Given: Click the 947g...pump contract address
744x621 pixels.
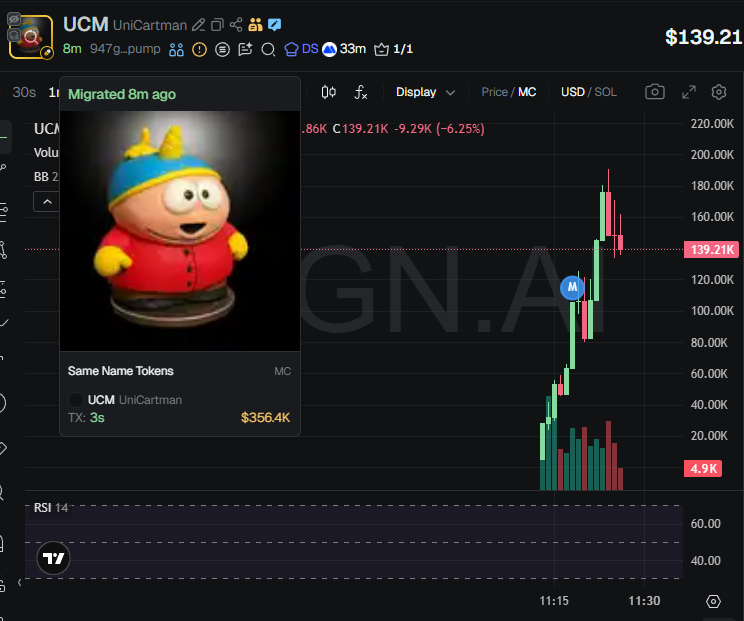Looking at the screenshot, I should [x=125, y=49].
